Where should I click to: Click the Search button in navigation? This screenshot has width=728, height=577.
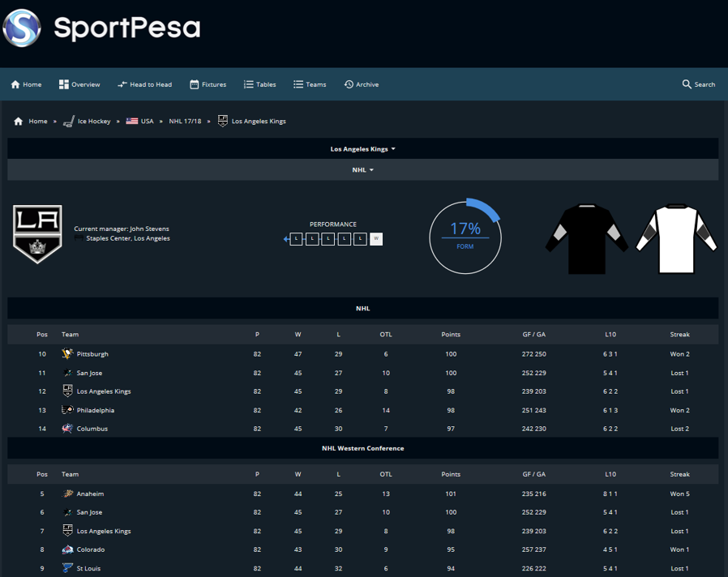pyautogui.click(x=698, y=84)
